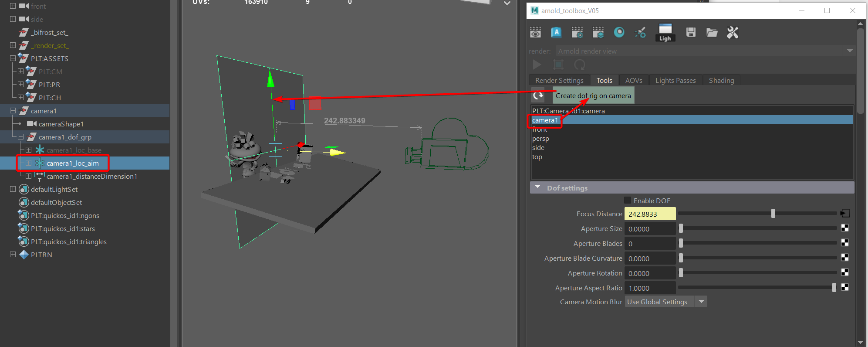
Task: Enable the DOF checkbox
Action: tap(628, 200)
